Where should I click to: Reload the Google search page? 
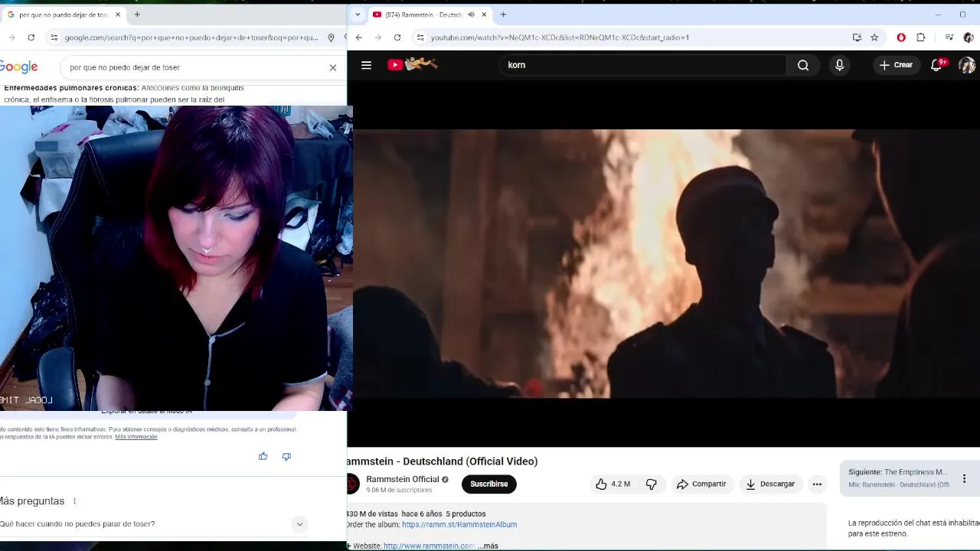(31, 37)
